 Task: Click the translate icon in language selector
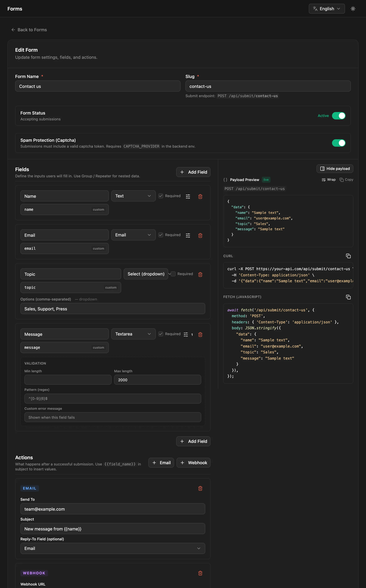point(315,9)
